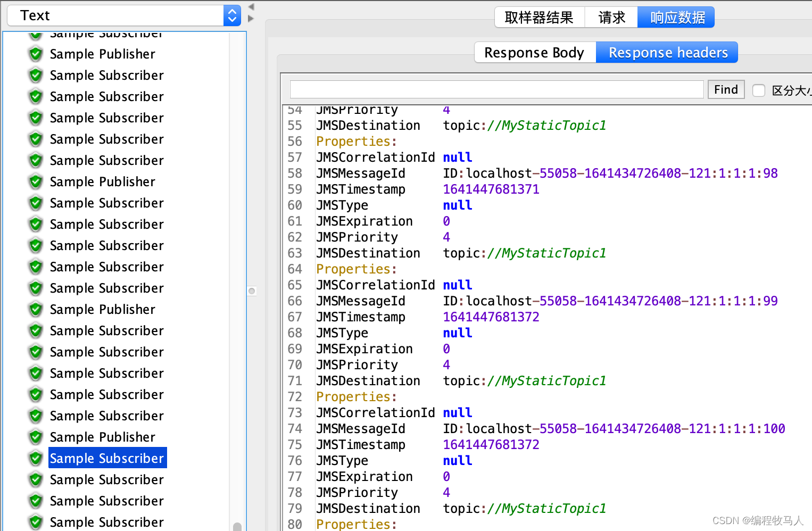
Task: Click the shield icon of the bottommost visible Sample Subscriber
Action: [x=36, y=522]
